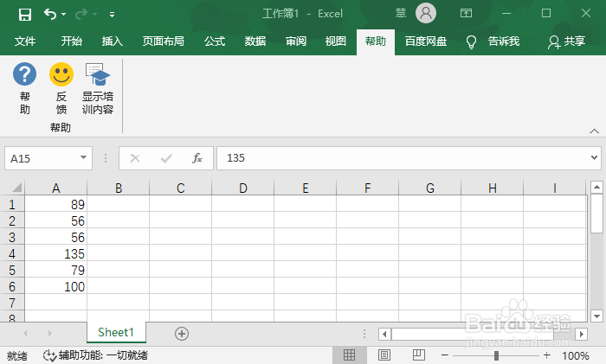Switch to the 百度网盘 ribbon tab
606x364 pixels.
(426, 41)
